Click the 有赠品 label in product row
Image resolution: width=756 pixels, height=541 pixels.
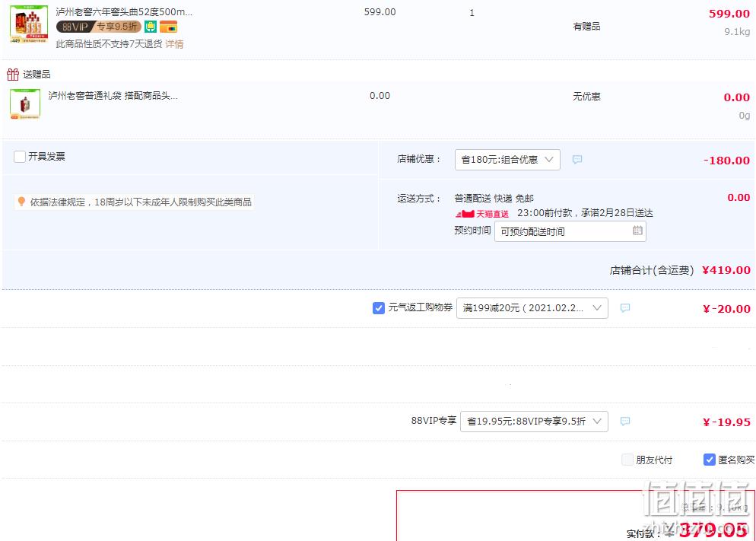(586, 27)
